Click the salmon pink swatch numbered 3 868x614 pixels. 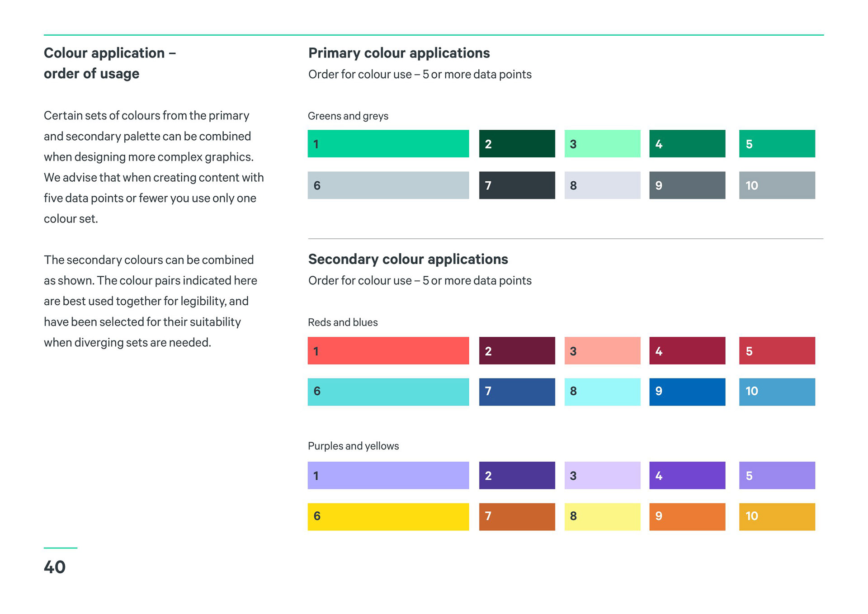[x=602, y=351]
